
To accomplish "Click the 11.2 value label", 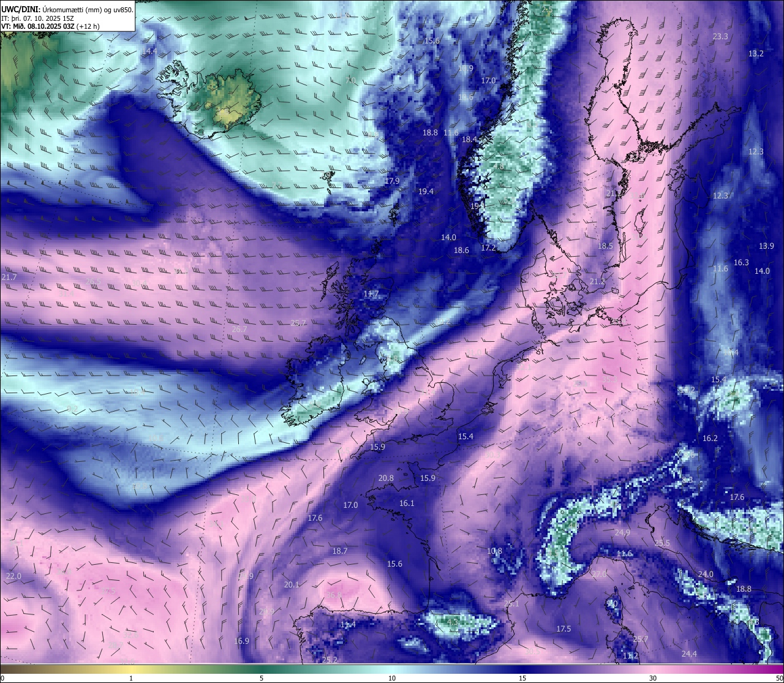I will (x=630, y=655).
